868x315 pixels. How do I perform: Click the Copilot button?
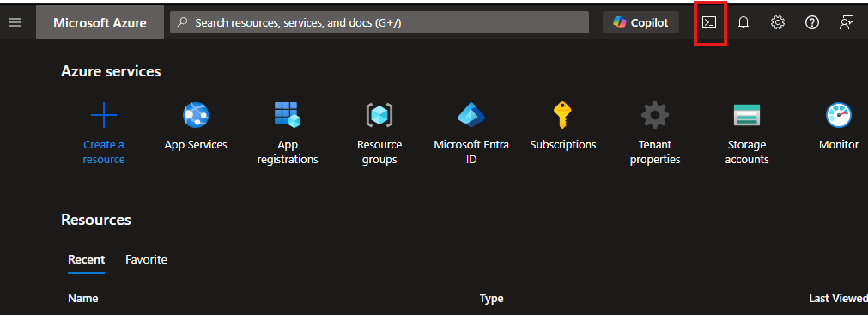tap(640, 22)
